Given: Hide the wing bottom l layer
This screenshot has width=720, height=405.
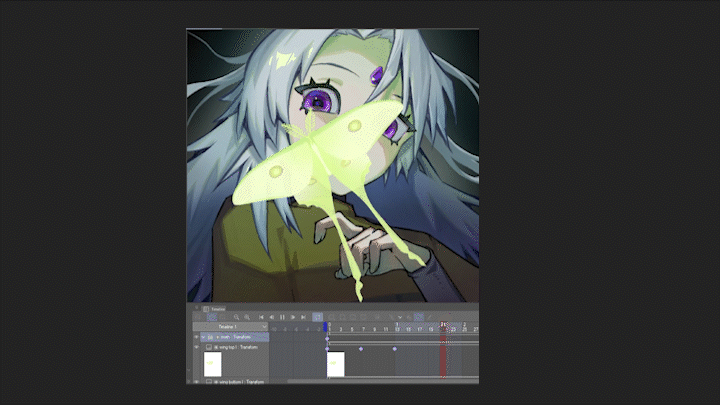Looking at the screenshot, I should coord(196,382).
